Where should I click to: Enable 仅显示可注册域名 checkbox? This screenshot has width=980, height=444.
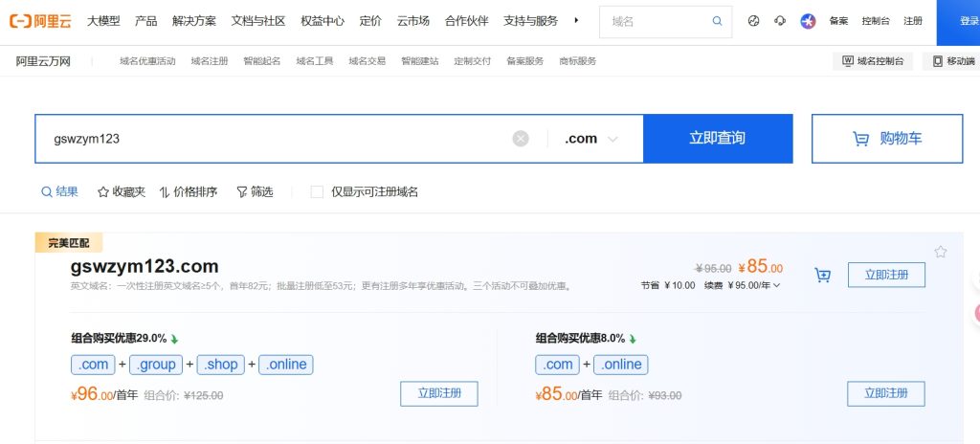317,191
